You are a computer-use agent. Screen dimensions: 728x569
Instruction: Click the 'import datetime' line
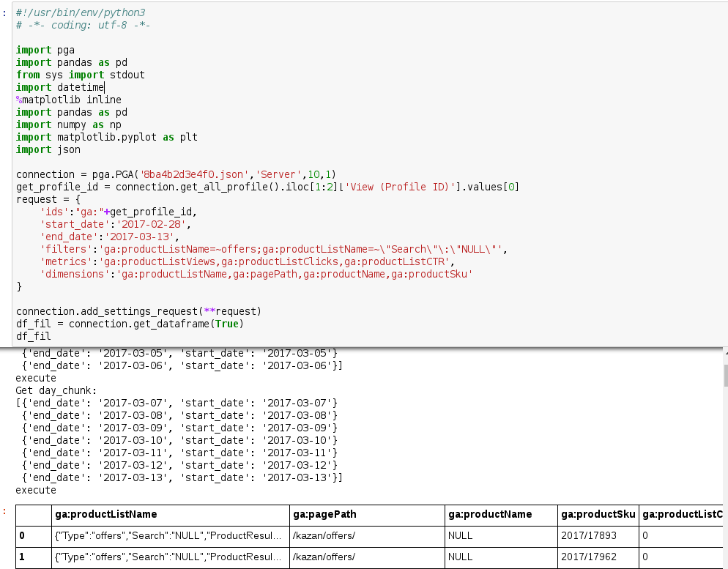(60, 87)
